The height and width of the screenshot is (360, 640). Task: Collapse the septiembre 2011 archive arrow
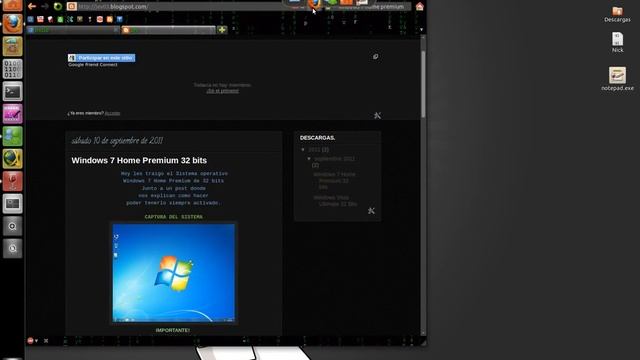309,158
